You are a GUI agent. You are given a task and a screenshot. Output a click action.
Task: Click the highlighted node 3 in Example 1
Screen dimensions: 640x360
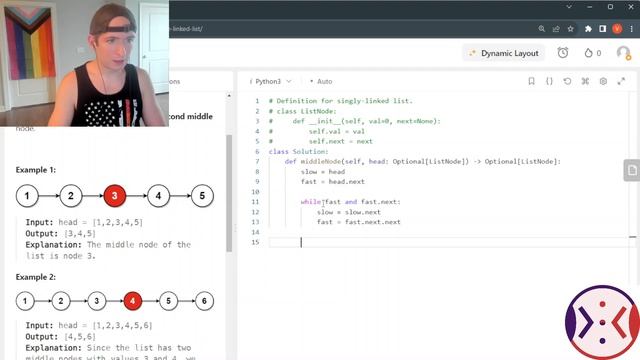tap(115, 196)
